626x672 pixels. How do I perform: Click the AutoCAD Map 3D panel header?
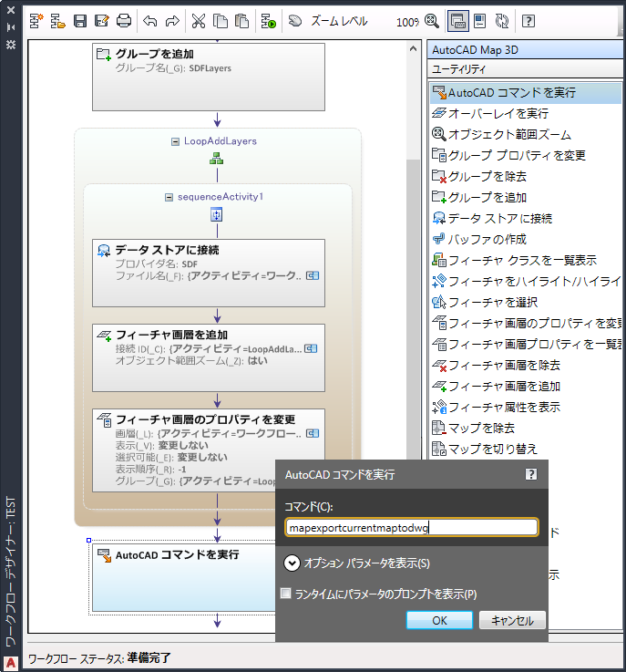point(525,50)
